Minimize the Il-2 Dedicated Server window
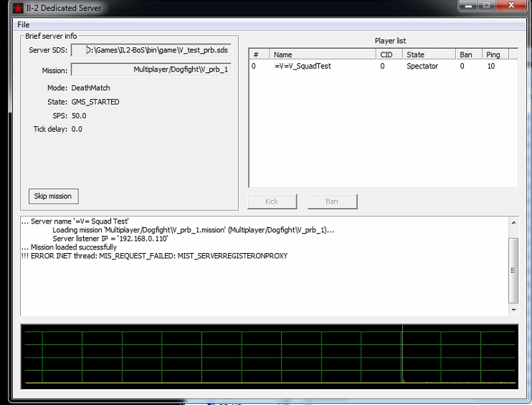 point(469,6)
